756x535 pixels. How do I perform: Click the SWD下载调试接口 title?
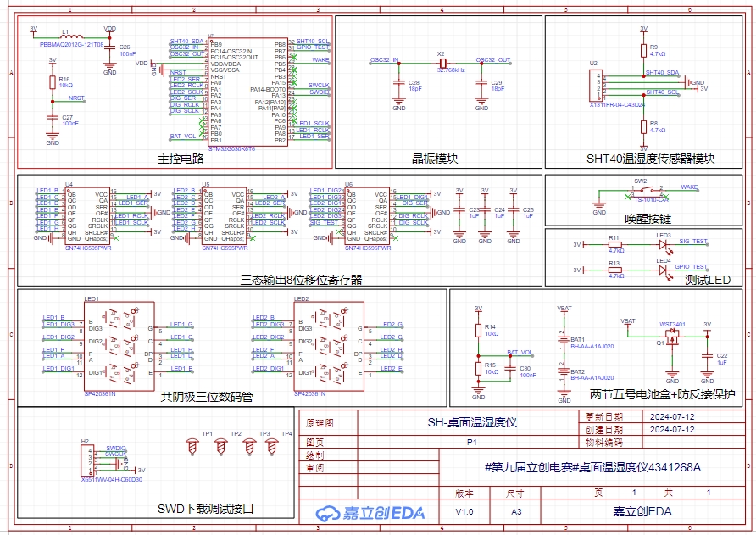click(205, 509)
